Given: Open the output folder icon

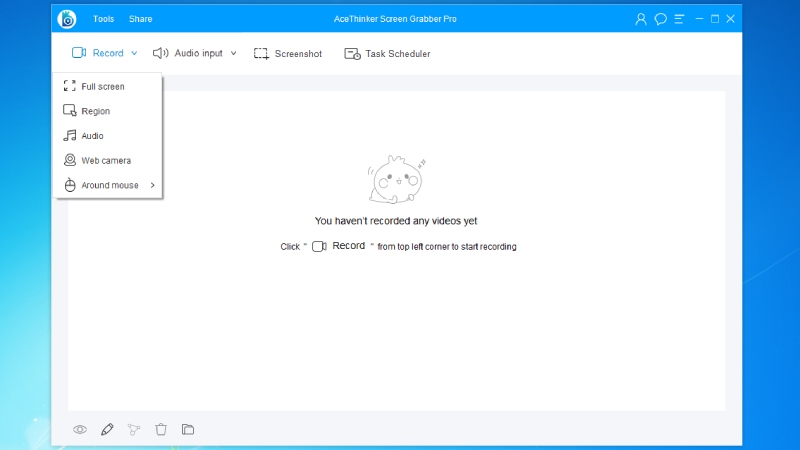Looking at the screenshot, I should tap(188, 430).
